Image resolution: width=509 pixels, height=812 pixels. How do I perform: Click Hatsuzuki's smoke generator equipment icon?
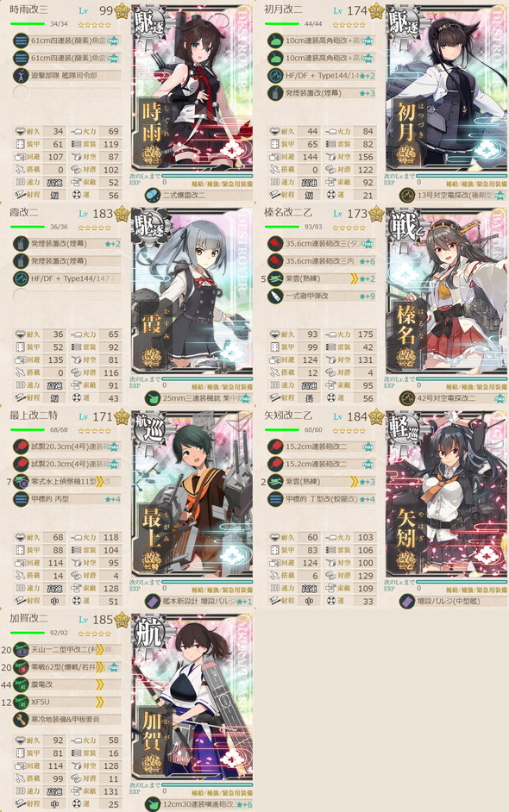[274, 93]
